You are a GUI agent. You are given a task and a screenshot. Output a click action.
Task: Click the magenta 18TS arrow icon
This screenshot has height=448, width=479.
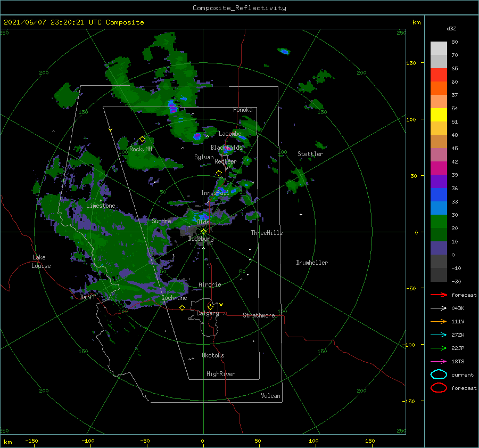click(x=439, y=362)
